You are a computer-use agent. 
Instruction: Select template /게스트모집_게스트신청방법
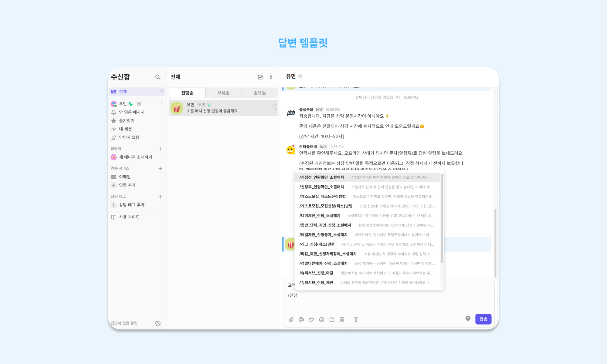367,197
